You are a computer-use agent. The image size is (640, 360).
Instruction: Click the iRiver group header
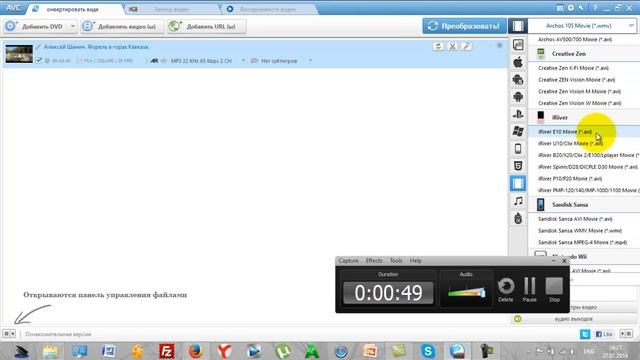584,117
